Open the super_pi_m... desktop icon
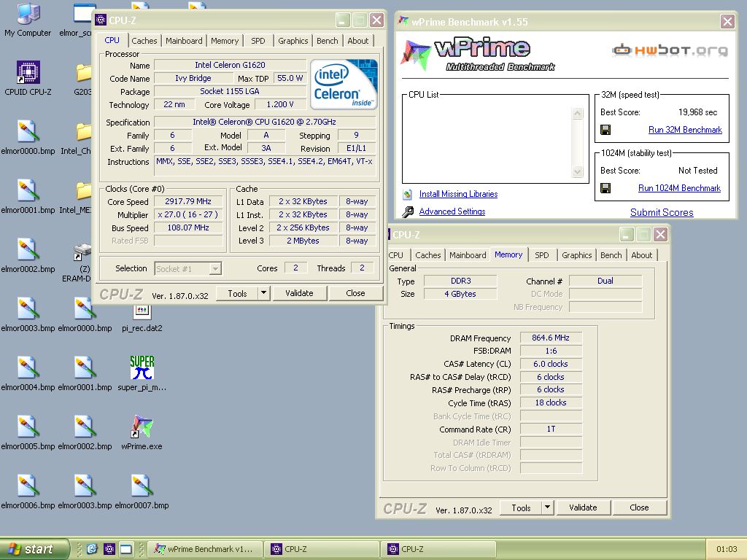The width and height of the screenshot is (747, 560). [x=142, y=373]
